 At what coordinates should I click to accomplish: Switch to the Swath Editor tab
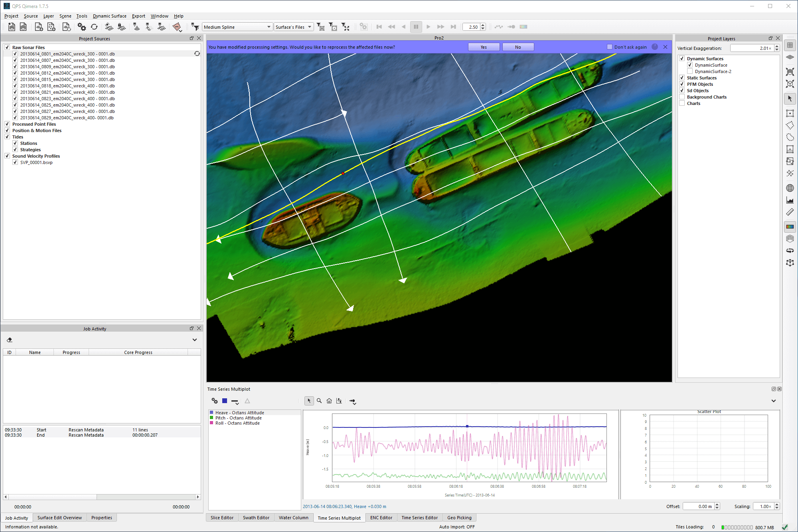pyautogui.click(x=256, y=518)
